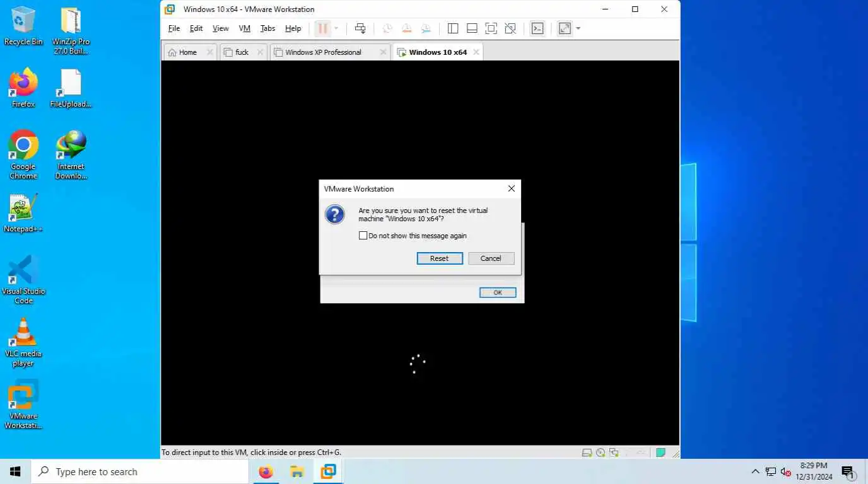Select the Notepad++ desktop shortcut
The width and height of the screenshot is (868, 484).
point(23,213)
